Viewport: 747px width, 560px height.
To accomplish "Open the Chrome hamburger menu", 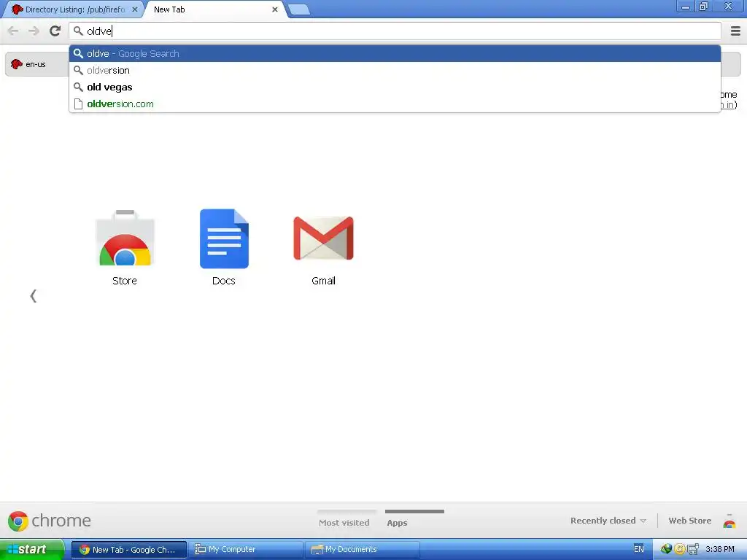I will tap(735, 31).
